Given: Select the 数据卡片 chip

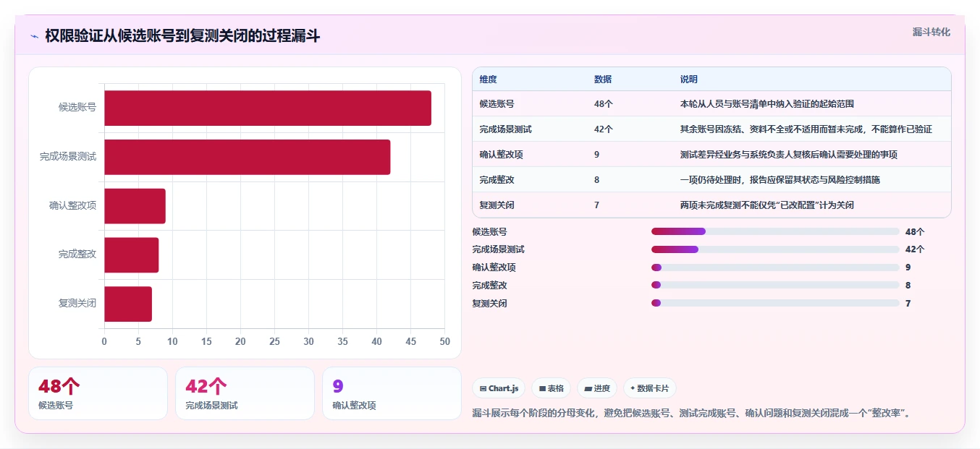Looking at the screenshot, I should pos(650,388).
